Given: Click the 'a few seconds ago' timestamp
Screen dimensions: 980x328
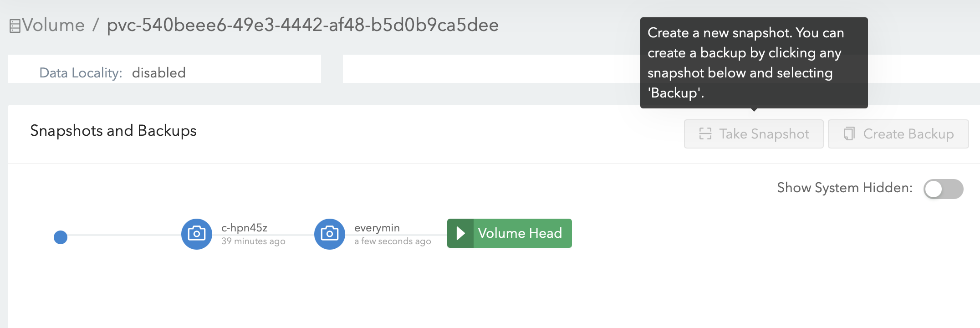Looking at the screenshot, I should (393, 241).
